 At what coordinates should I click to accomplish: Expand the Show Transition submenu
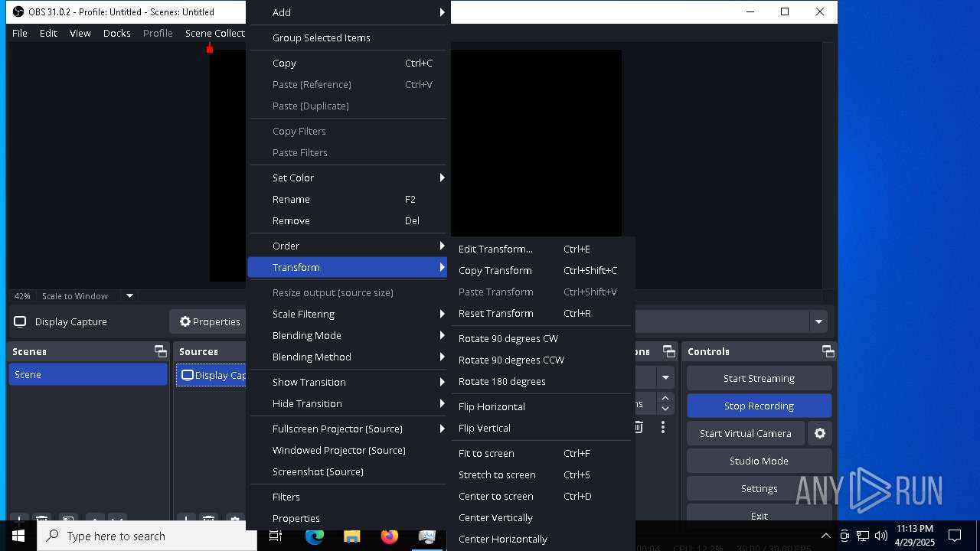(x=348, y=382)
